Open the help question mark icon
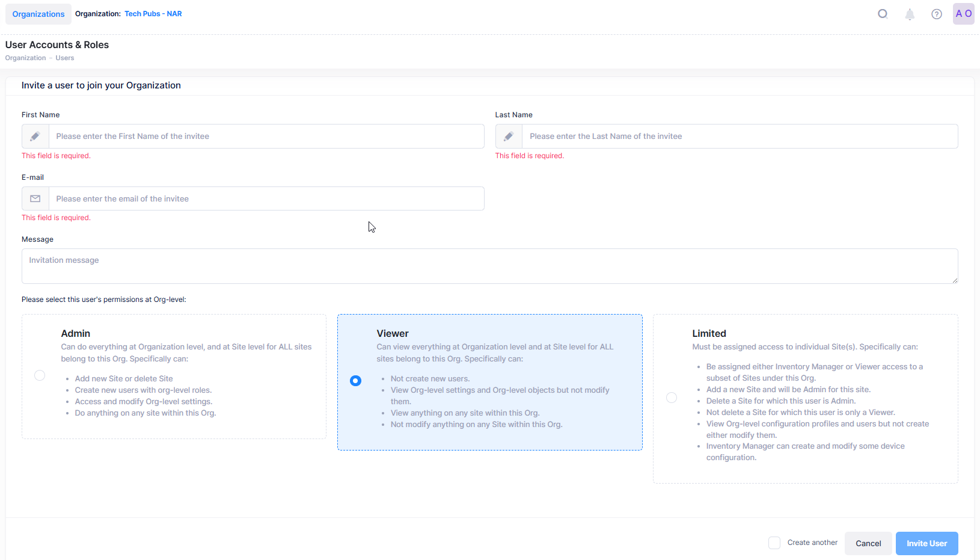This screenshot has height=560, width=980. 937,14
